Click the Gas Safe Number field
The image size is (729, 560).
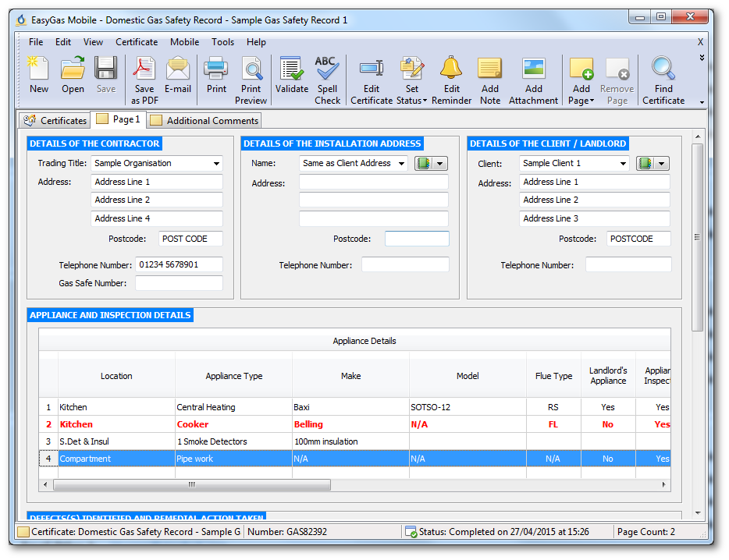[x=179, y=283]
